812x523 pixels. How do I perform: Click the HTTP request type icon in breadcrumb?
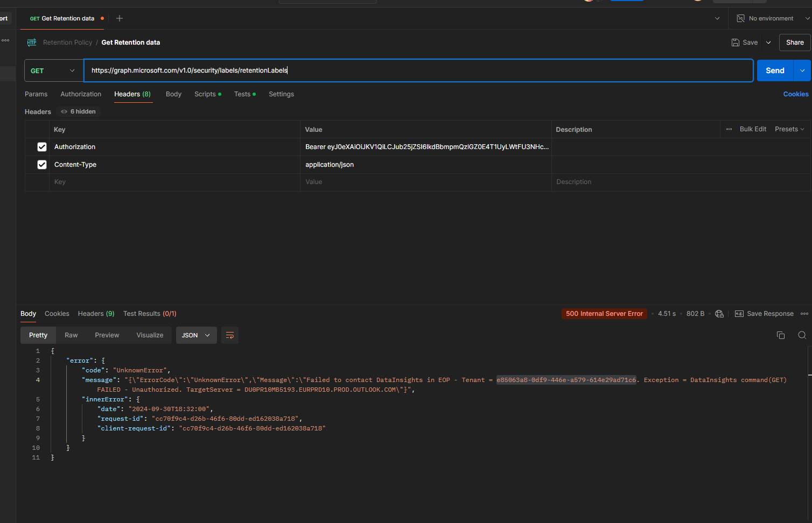31,42
